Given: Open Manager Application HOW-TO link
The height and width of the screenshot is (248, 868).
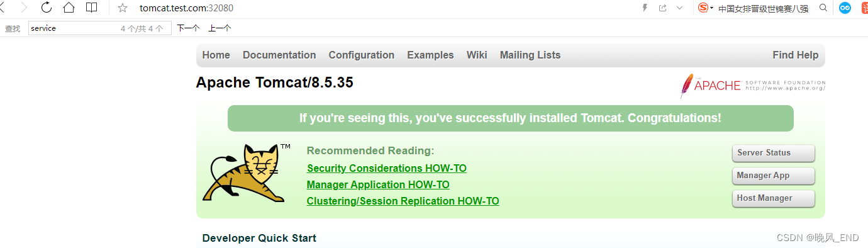Looking at the screenshot, I should coord(378,185).
